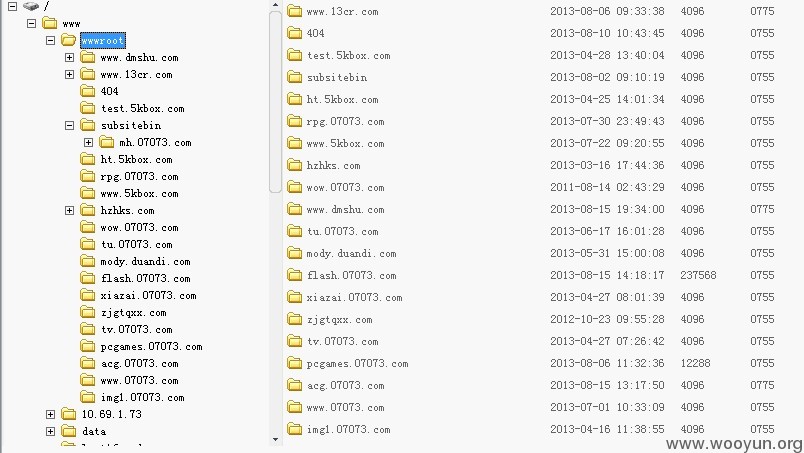This screenshot has width=804, height=453.
Task: Expand the www.dmshu.com tree node
Action: [69, 57]
